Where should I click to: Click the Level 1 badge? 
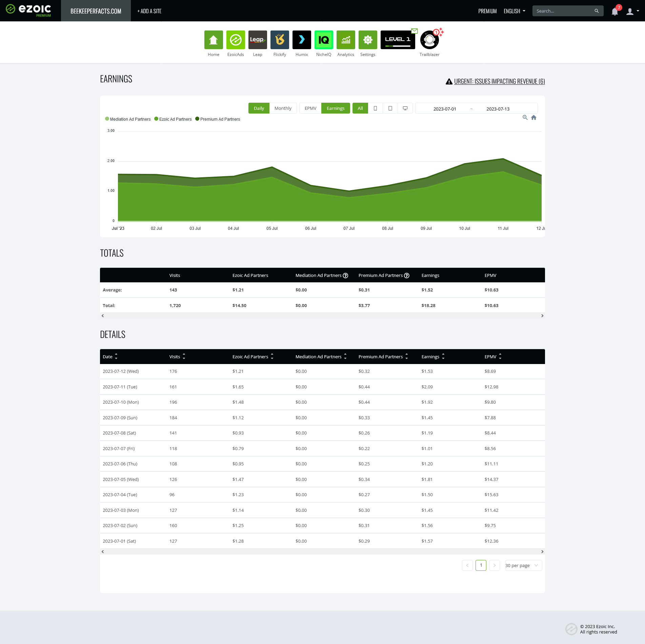click(x=398, y=40)
